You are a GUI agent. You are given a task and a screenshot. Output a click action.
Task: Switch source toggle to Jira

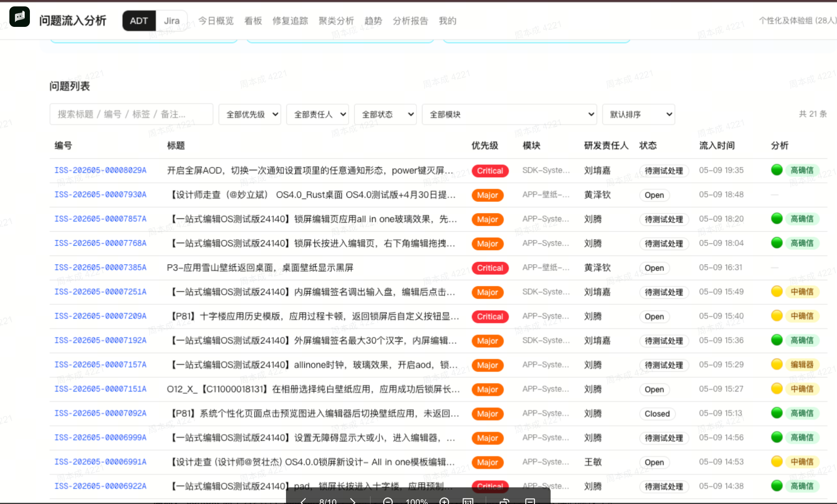tap(172, 21)
